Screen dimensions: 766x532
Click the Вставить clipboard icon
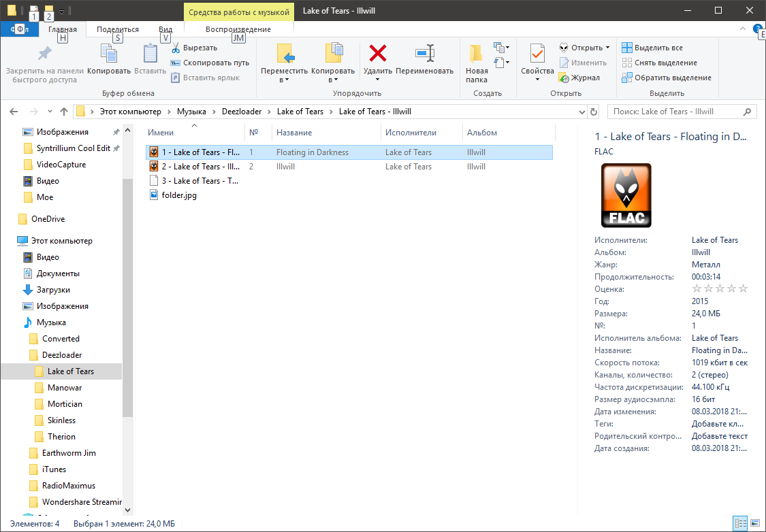tap(150, 54)
